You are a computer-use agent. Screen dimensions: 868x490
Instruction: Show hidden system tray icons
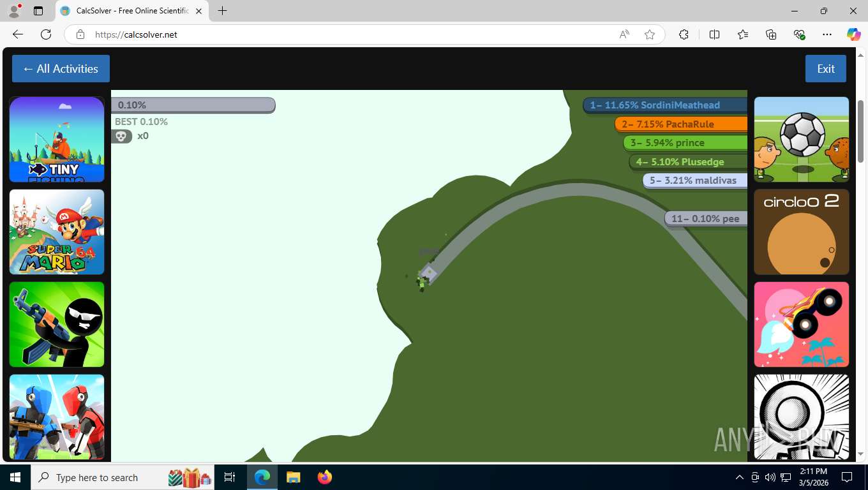click(x=740, y=477)
